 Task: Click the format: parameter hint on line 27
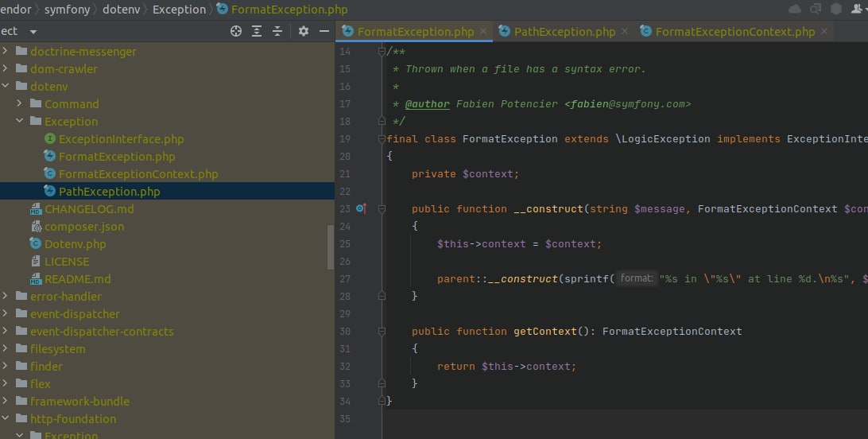click(637, 278)
